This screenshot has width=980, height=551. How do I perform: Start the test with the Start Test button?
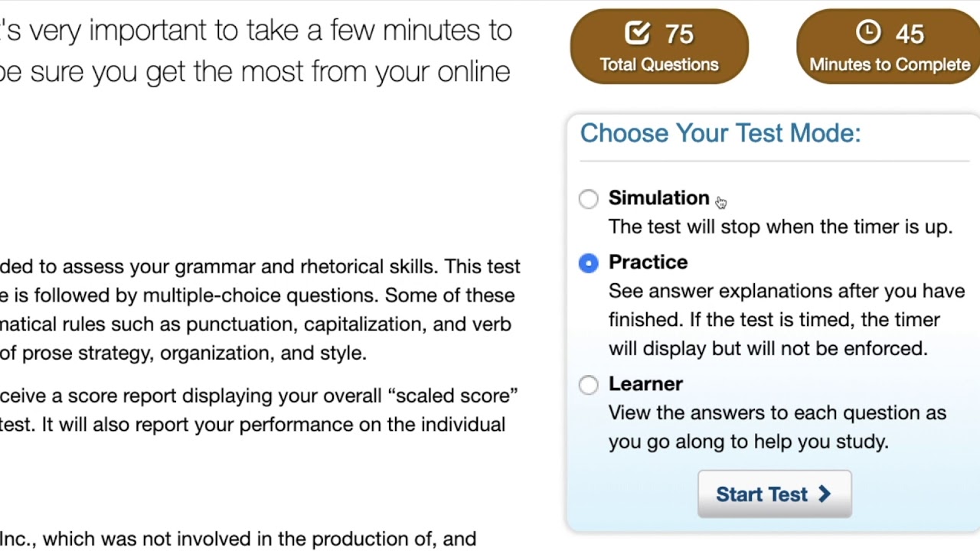[x=774, y=494]
